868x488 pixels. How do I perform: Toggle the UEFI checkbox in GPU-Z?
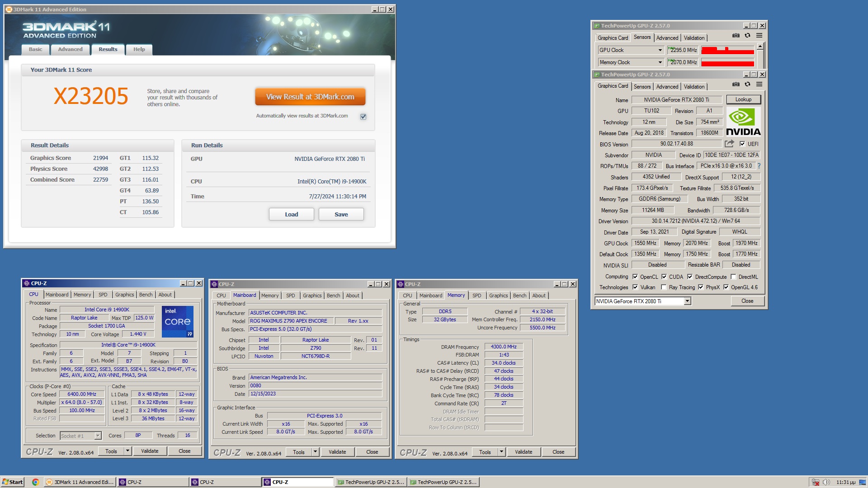742,144
